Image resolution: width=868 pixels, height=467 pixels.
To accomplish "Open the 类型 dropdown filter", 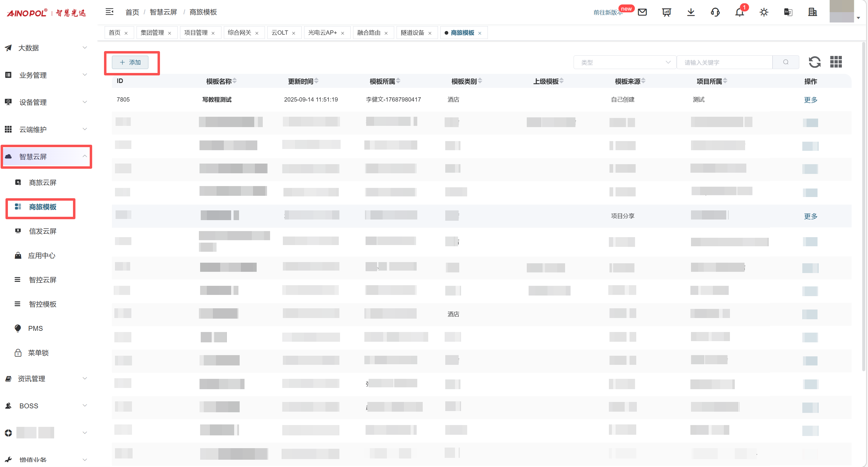I will pos(624,62).
